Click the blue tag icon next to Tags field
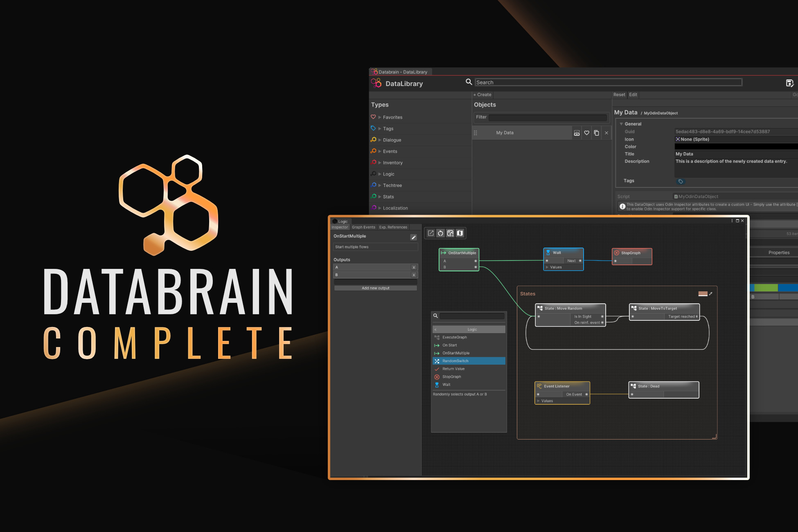The width and height of the screenshot is (798, 532). pyautogui.click(x=681, y=181)
